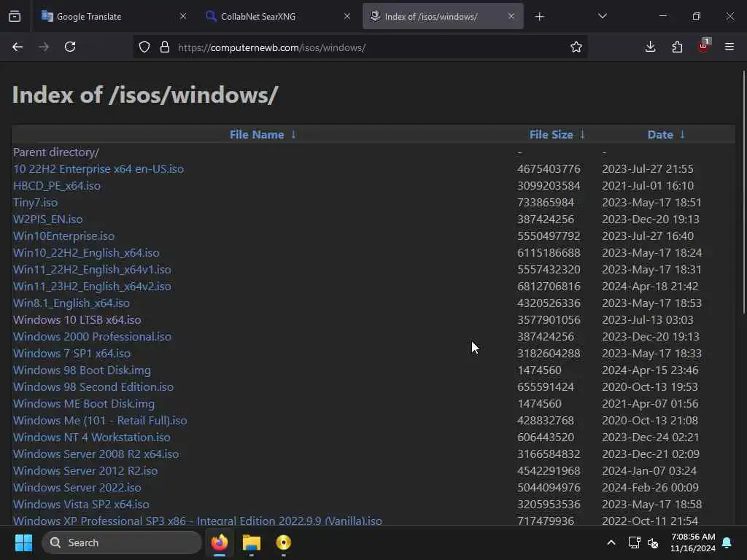This screenshot has height=560, width=747.
Task: Click the Date sort arrow
Action: [x=682, y=135]
